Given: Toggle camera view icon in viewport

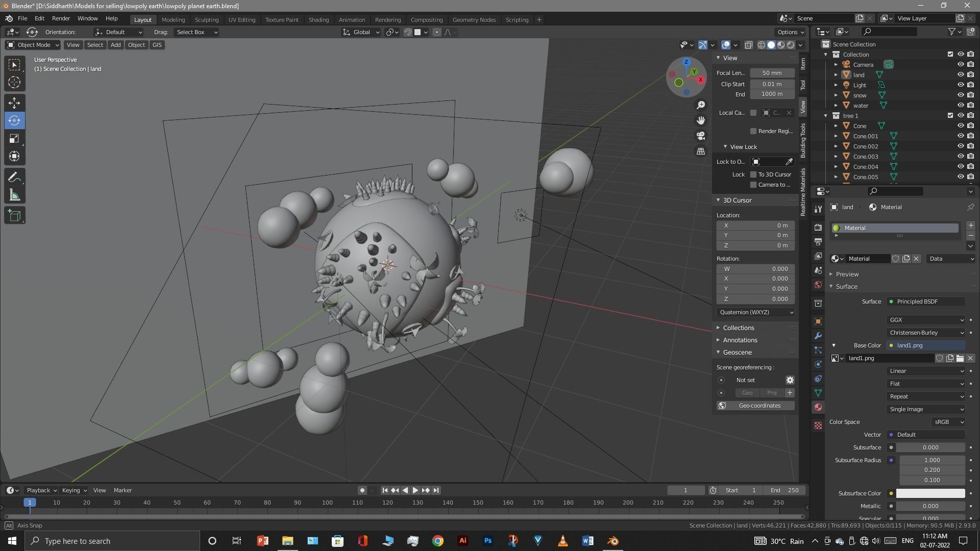Looking at the screenshot, I should [x=701, y=136].
